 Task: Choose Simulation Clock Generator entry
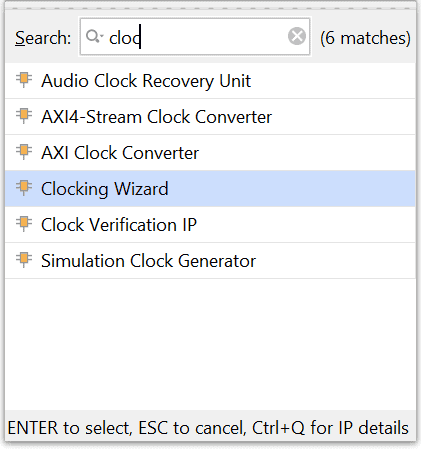210,261
